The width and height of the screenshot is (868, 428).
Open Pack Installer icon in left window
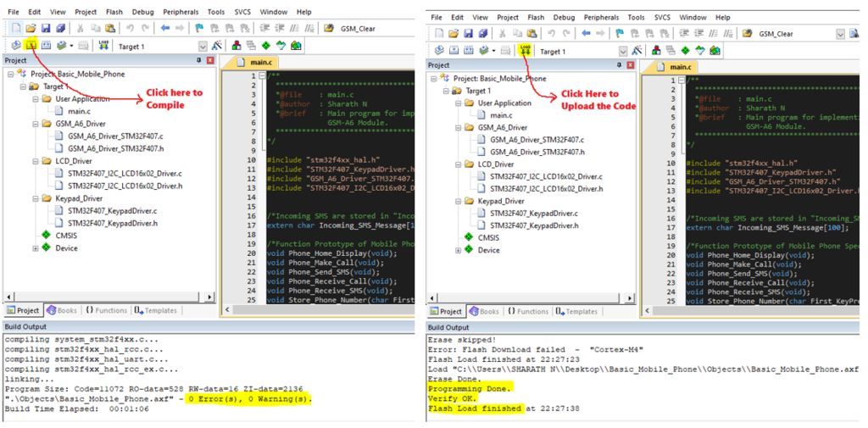click(x=296, y=46)
